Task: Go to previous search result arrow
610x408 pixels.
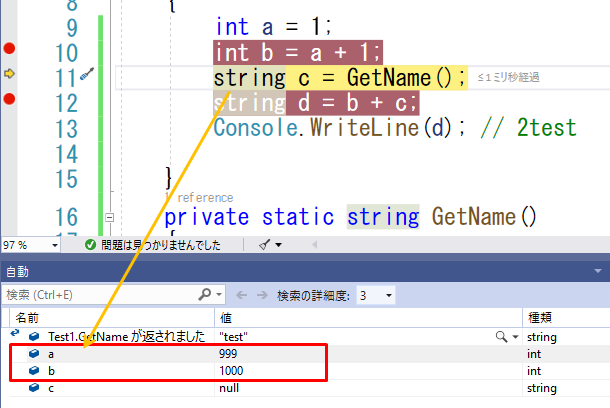Action: coord(243,295)
